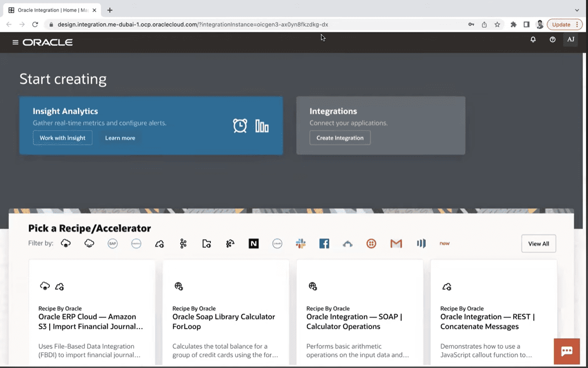Toggle browser side panel icon
The image size is (588, 368).
(x=527, y=25)
